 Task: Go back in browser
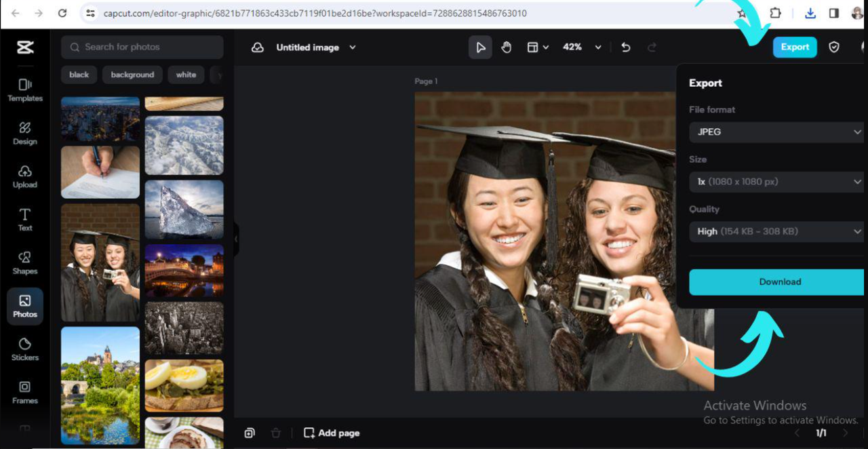16,13
